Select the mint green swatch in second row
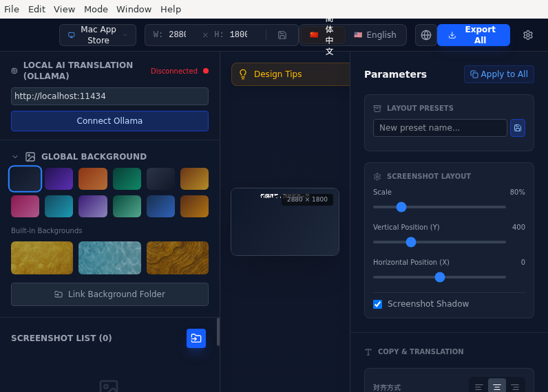This screenshot has width=548, height=392. coord(127,206)
